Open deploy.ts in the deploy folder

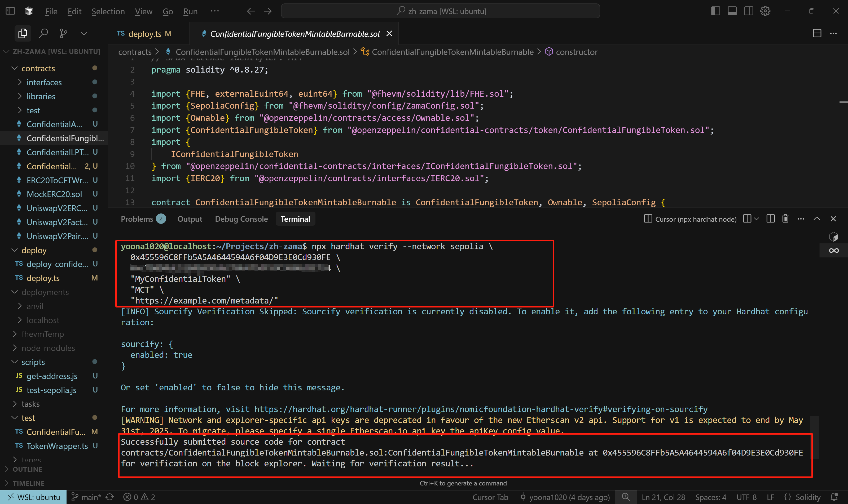(x=54, y=278)
